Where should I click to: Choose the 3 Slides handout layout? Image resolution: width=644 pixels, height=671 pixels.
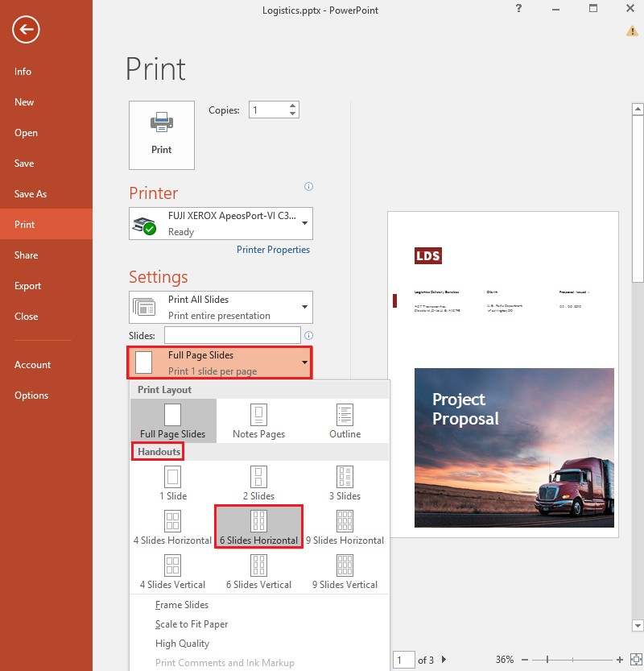344,482
